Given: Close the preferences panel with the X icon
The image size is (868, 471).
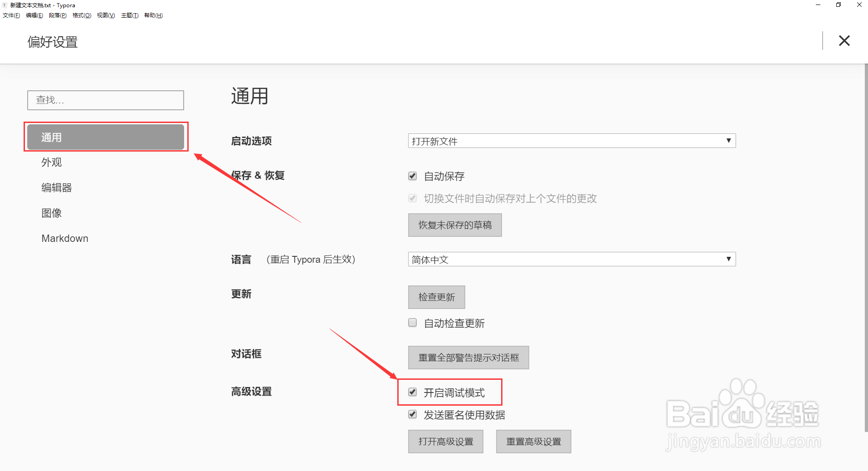Looking at the screenshot, I should (844, 41).
